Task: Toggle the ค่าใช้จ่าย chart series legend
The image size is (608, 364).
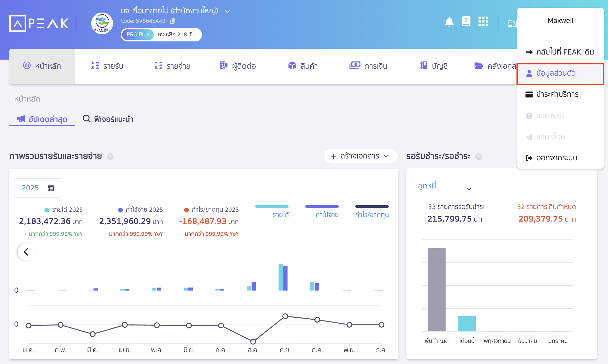Action: click(x=327, y=214)
